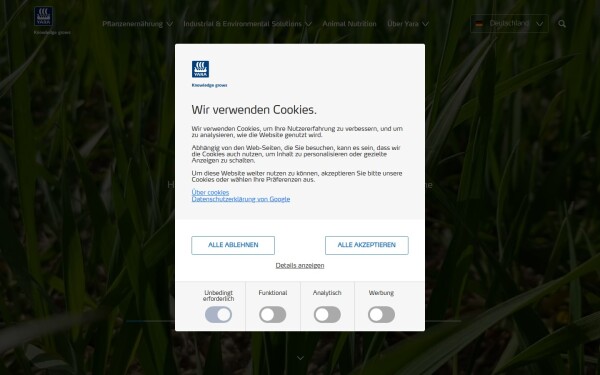This screenshot has width=600, height=375.
Task: Open the Datenschutzerklärung von Google link
Action: click(241, 199)
